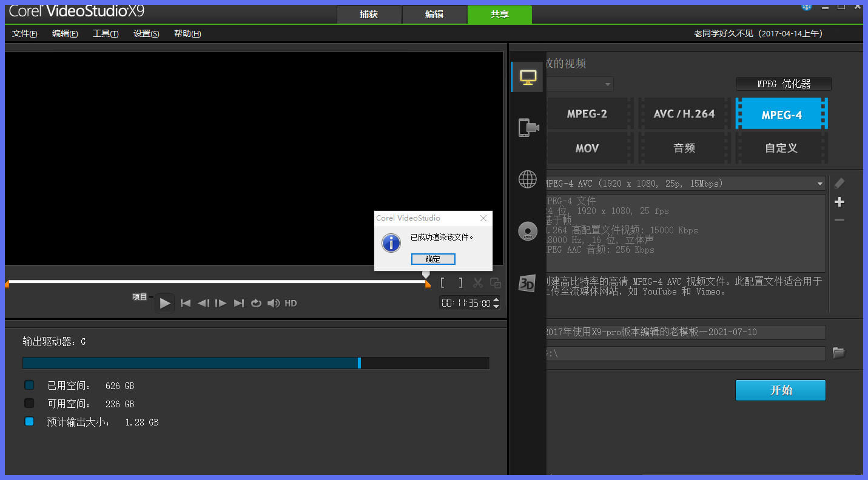Click the 已用空间 color swatch
The width and height of the screenshot is (868, 480).
[29, 385]
